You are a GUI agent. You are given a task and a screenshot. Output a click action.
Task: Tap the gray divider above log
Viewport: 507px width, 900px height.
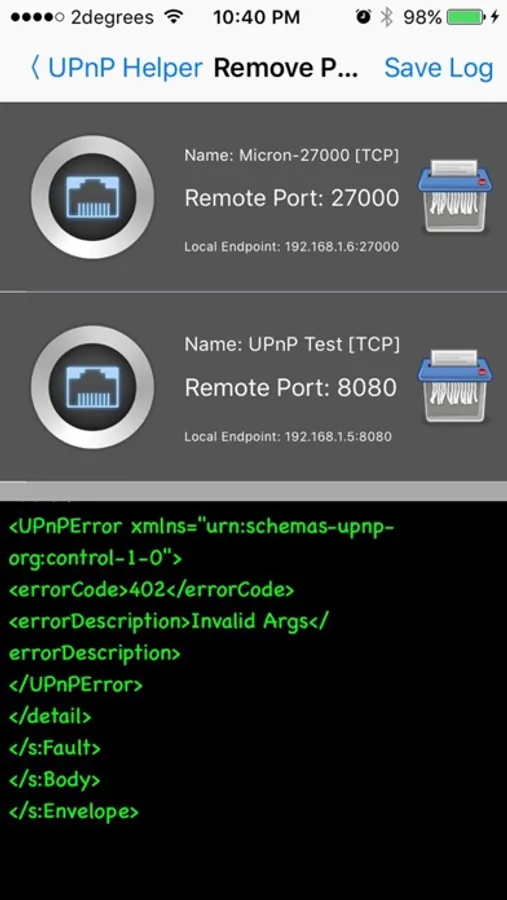click(253, 491)
